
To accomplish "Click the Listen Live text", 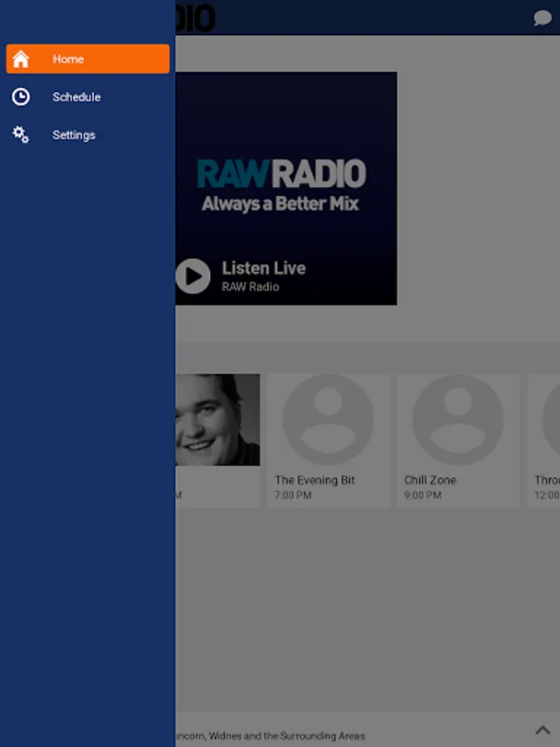I will click(x=264, y=268).
